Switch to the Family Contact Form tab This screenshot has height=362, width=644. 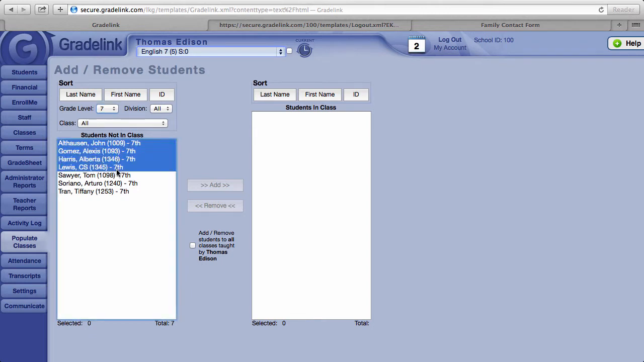pos(510,25)
